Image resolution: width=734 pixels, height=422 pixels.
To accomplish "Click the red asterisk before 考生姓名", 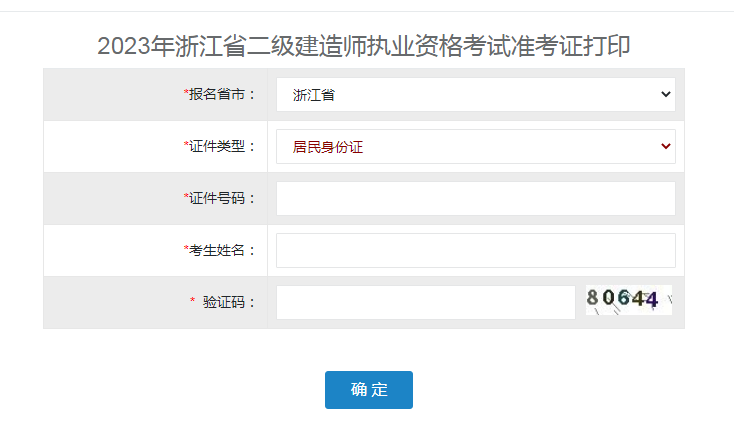I will [x=186, y=248].
